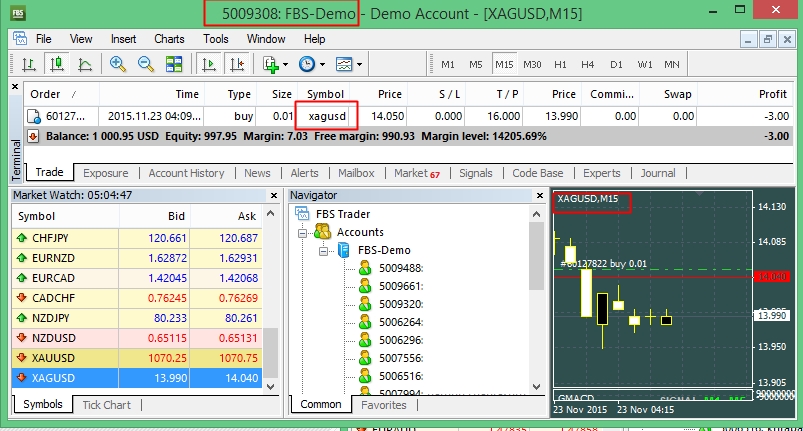Viewport: 803px width, 431px height.
Task: Collapse the FBS-Demo tree node
Action: click(x=323, y=251)
